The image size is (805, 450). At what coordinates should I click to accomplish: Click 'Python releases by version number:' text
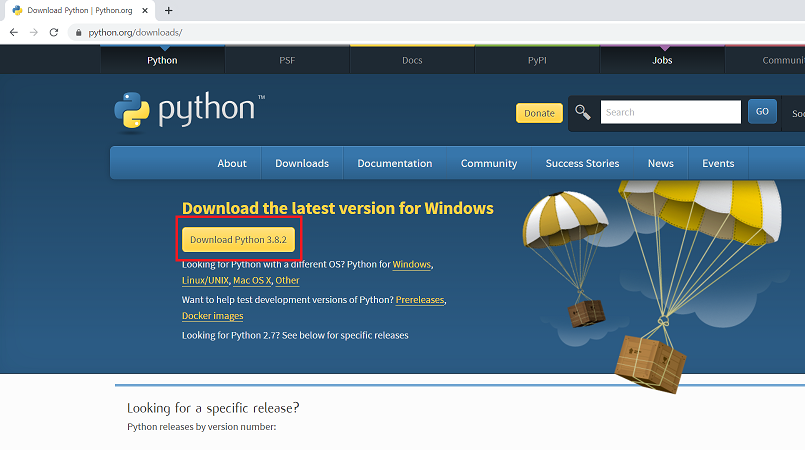[x=202, y=426]
